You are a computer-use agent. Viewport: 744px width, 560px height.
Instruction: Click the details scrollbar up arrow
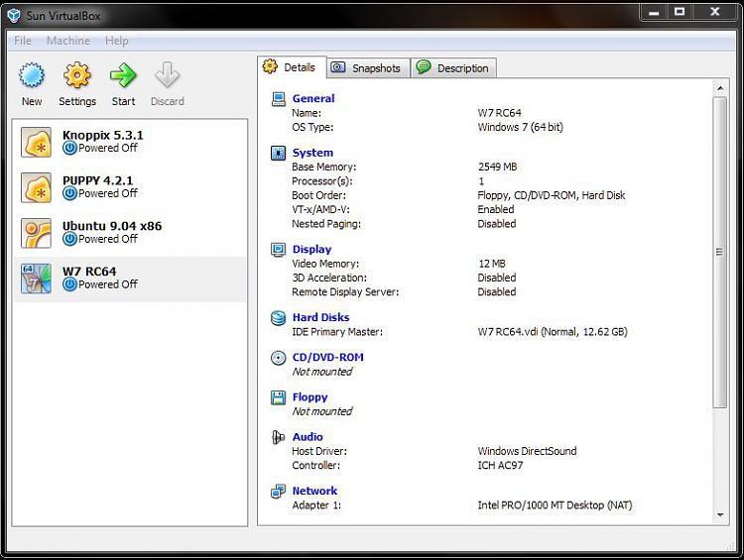click(720, 88)
